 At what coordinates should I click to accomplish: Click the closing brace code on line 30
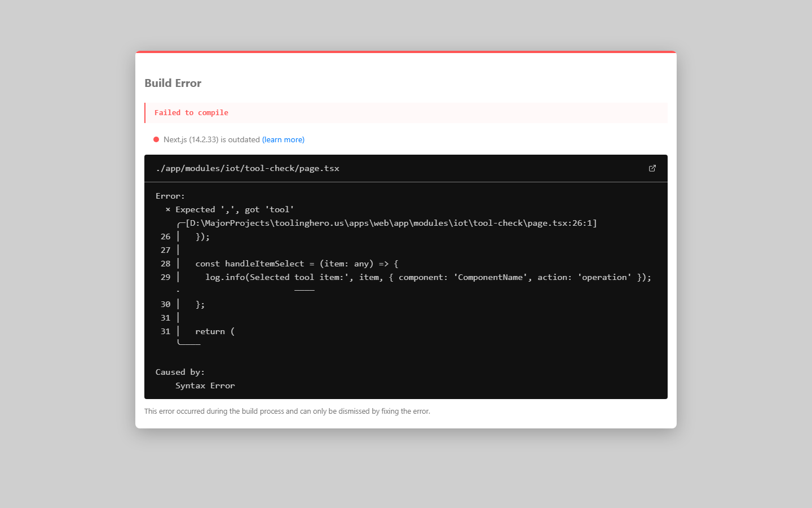click(200, 304)
